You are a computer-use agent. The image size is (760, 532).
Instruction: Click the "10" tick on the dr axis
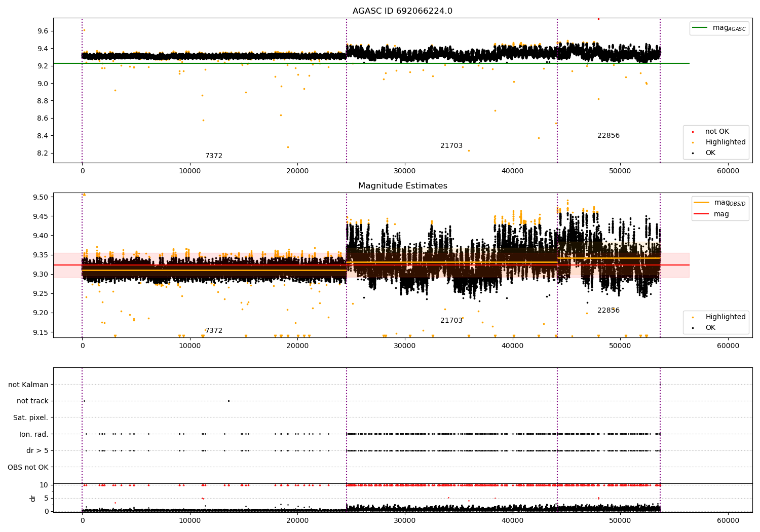44,485
